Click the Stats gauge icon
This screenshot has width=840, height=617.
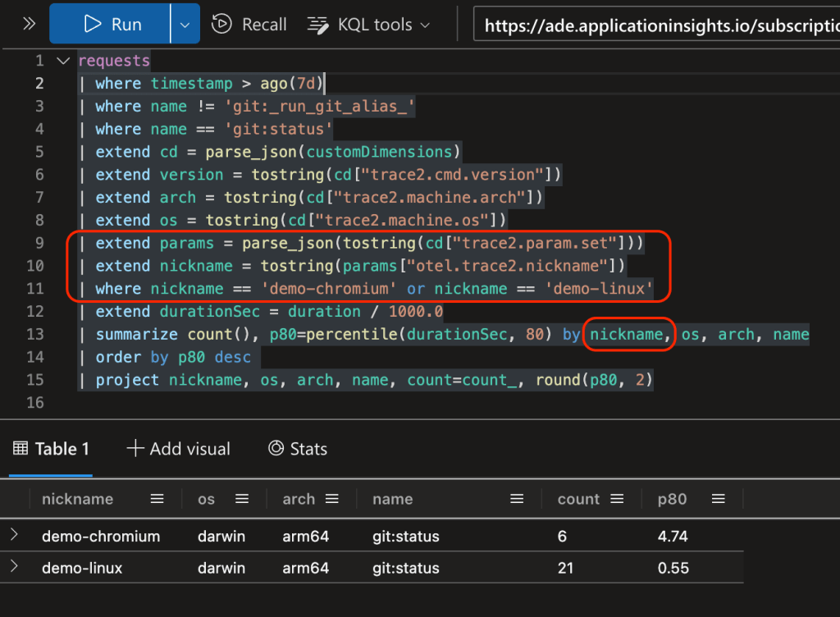pyautogui.click(x=276, y=449)
